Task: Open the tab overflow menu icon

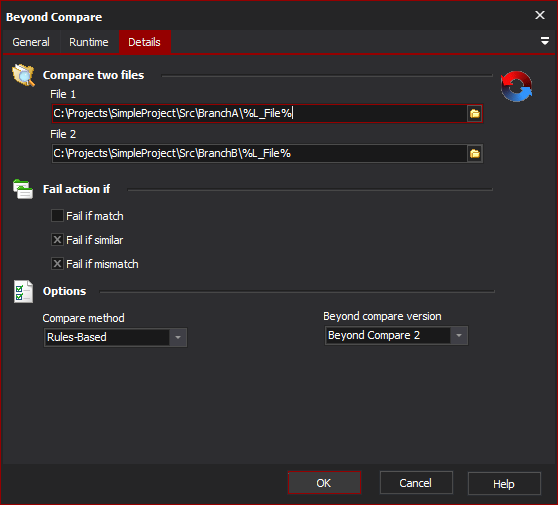Action: coord(544,41)
